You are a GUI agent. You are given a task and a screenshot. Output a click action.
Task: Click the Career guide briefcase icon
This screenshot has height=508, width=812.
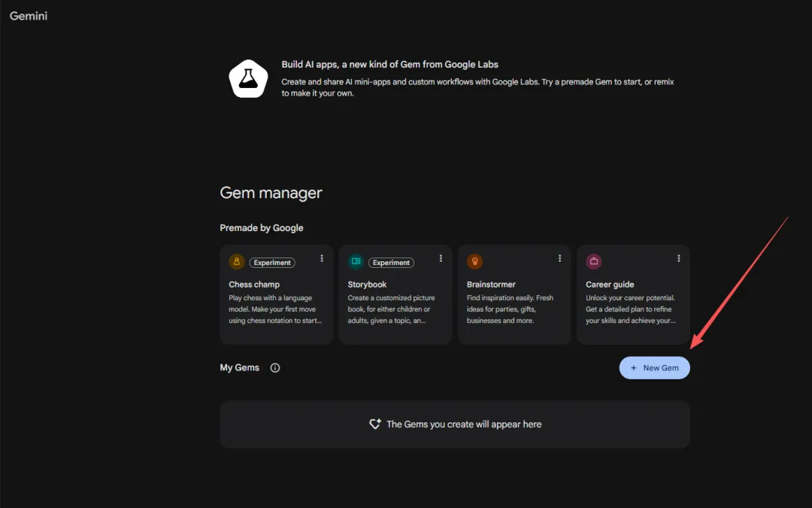click(x=594, y=262)
